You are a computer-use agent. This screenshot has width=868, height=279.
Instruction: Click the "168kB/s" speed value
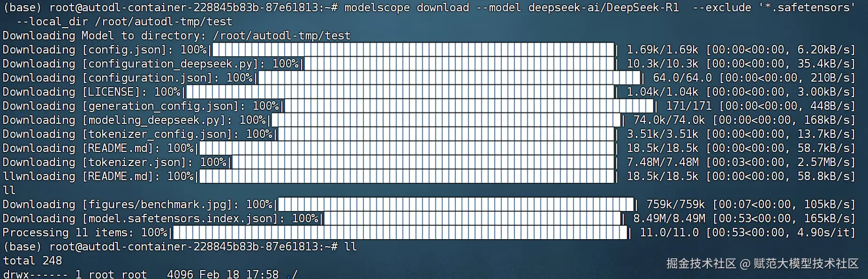[827, 120]
